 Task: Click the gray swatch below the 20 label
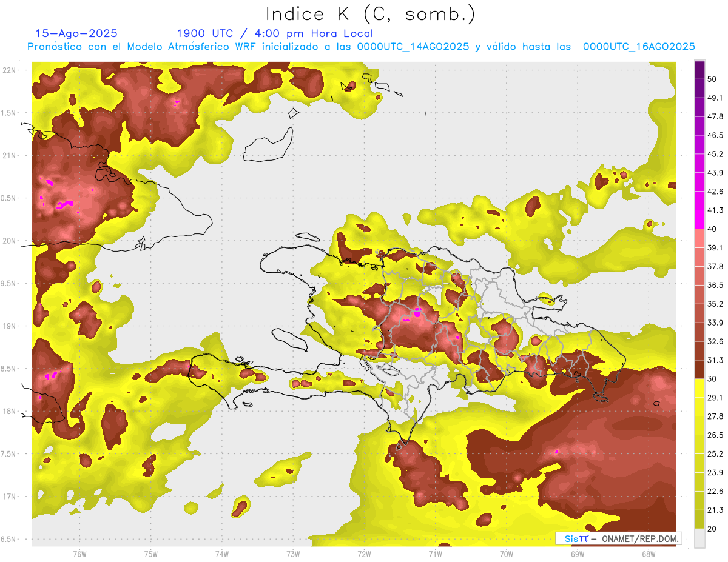[x=699, y=538]
